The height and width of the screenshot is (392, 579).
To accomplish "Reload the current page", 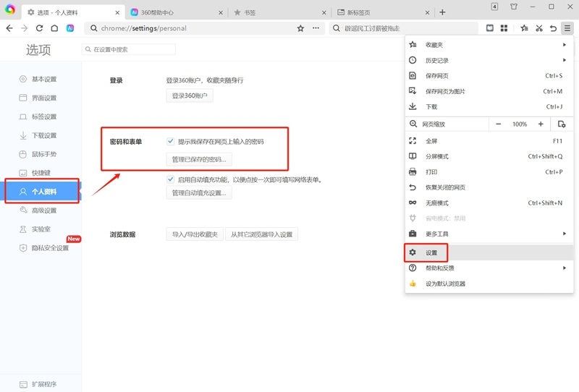I will coord(40,28).
